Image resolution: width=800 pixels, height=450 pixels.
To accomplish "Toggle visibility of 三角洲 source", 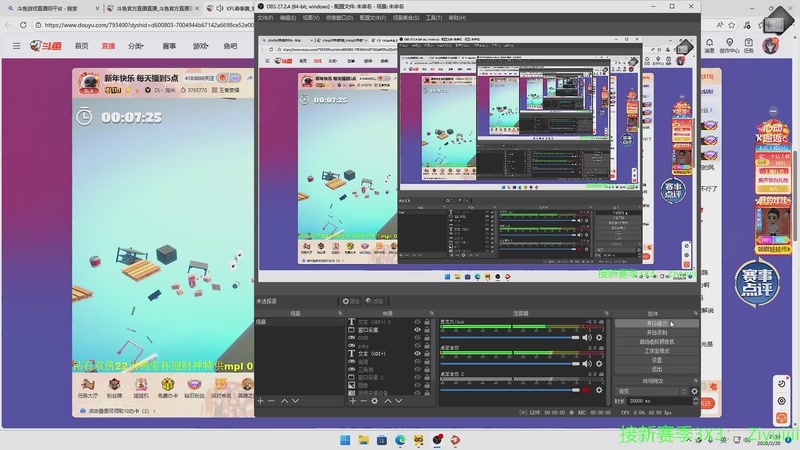I will click(417, 369).
